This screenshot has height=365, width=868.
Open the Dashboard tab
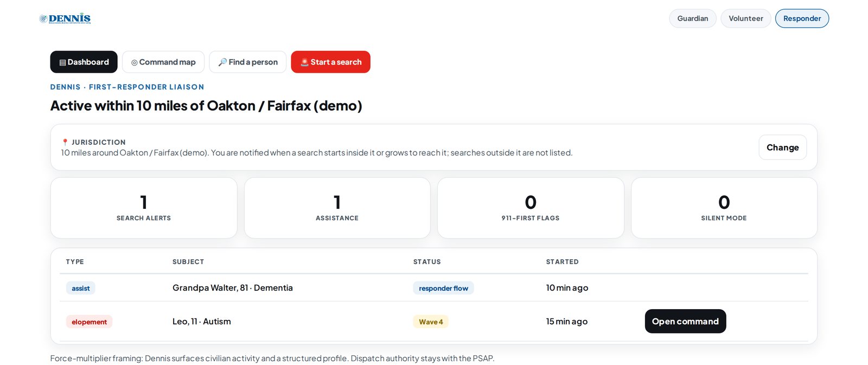84,62
